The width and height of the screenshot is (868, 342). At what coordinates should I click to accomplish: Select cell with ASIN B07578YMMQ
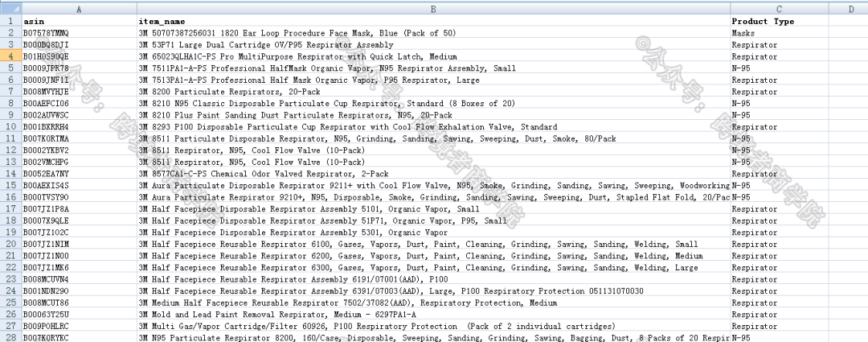pos(80,33)
